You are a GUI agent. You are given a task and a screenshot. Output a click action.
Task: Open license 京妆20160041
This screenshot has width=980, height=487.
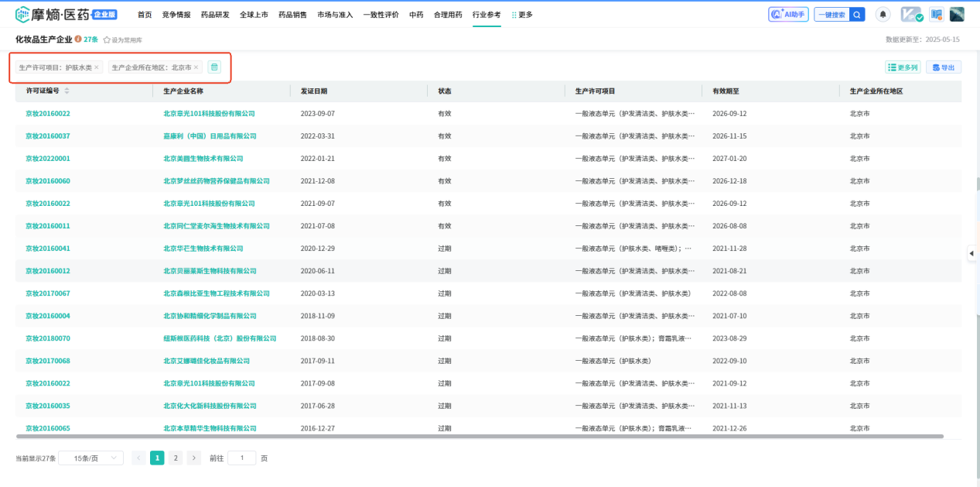[48, 249]
